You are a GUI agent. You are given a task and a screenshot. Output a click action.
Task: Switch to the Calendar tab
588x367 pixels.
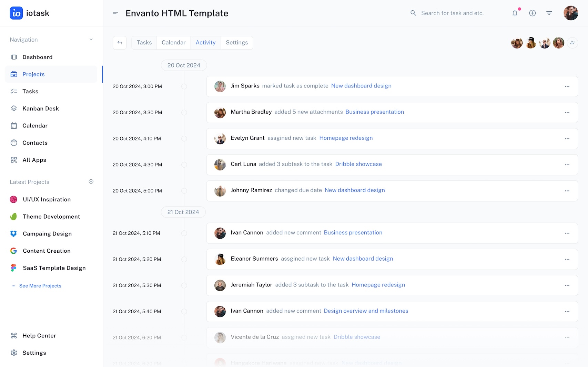click(x=173, y=43)
